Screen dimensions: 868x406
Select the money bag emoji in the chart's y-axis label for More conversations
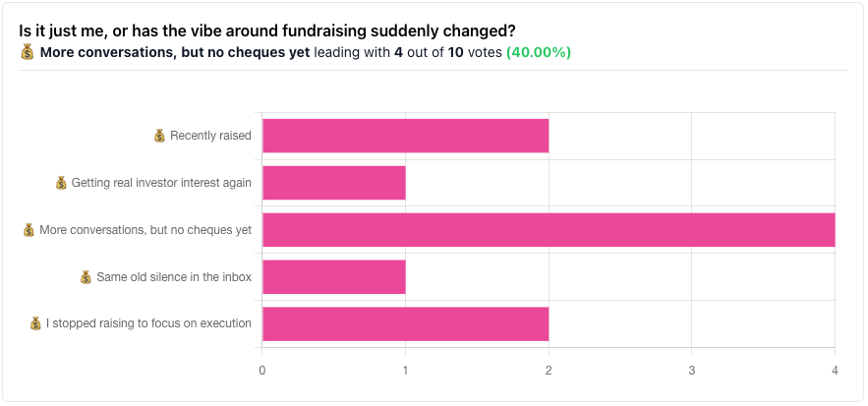[29, 230]
